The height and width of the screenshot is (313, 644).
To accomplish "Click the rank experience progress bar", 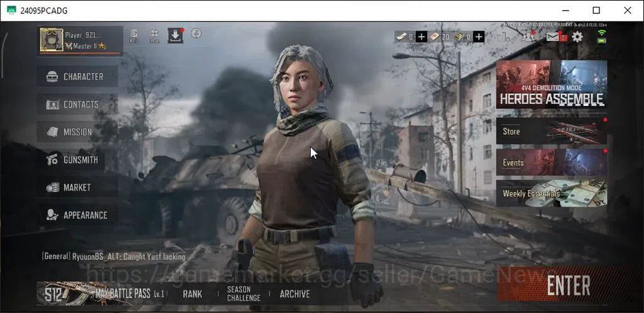I will tap(80, 53).
